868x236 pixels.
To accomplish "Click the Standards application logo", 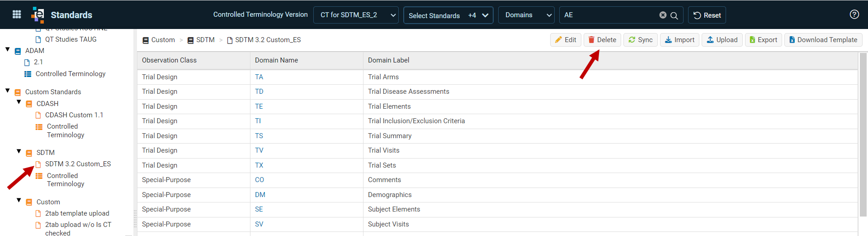I will pos(38,15).
